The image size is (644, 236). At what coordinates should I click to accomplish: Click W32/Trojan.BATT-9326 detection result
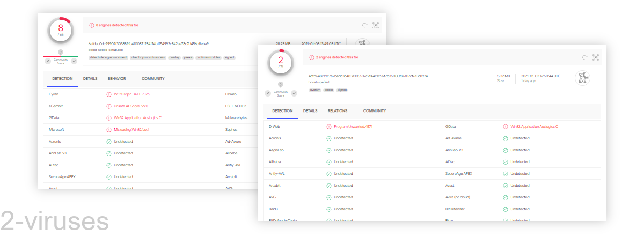[132, 94]
